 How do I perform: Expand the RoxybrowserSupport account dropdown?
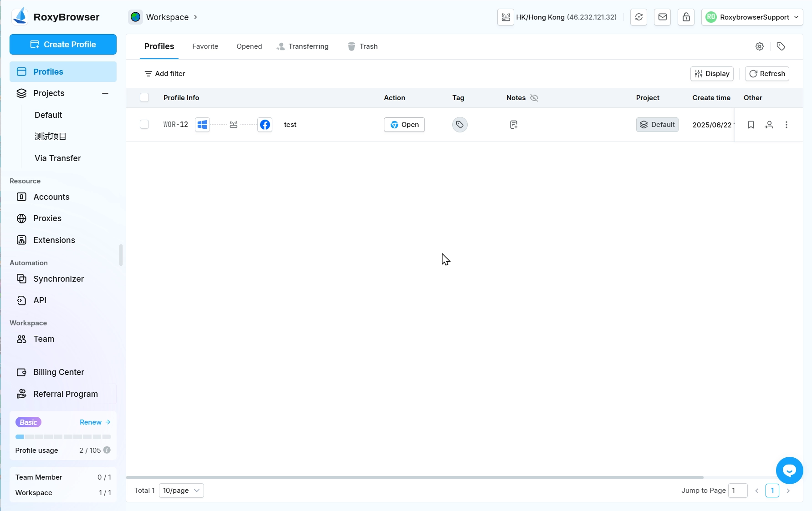pos(752,17)
